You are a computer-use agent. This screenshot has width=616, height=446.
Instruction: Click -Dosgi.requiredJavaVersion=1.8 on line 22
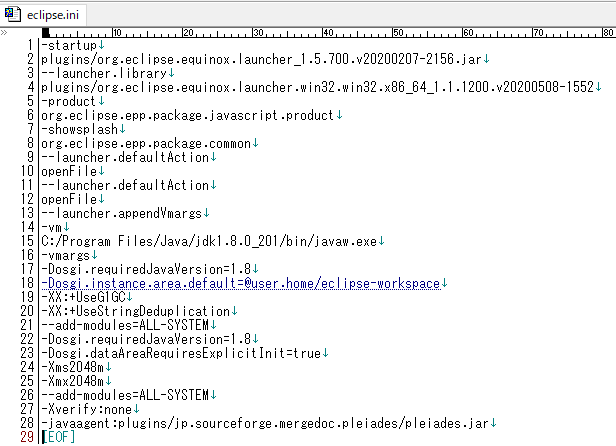pyautogui.click(x=146, y=339)
